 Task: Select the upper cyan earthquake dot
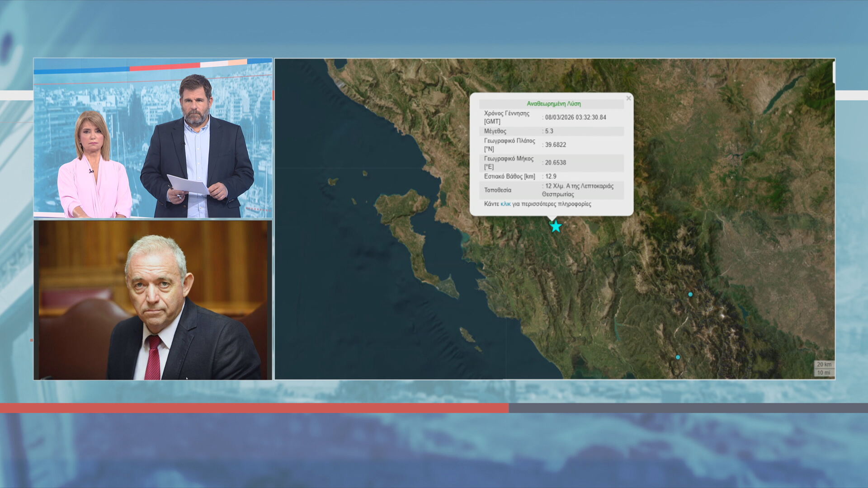point(690,295)
